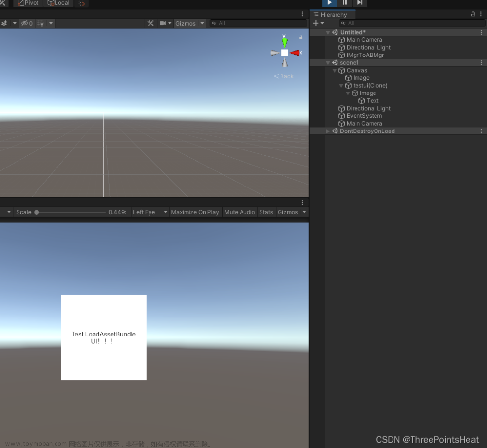Toggle the scene grid visibility icon

[40, 23]
